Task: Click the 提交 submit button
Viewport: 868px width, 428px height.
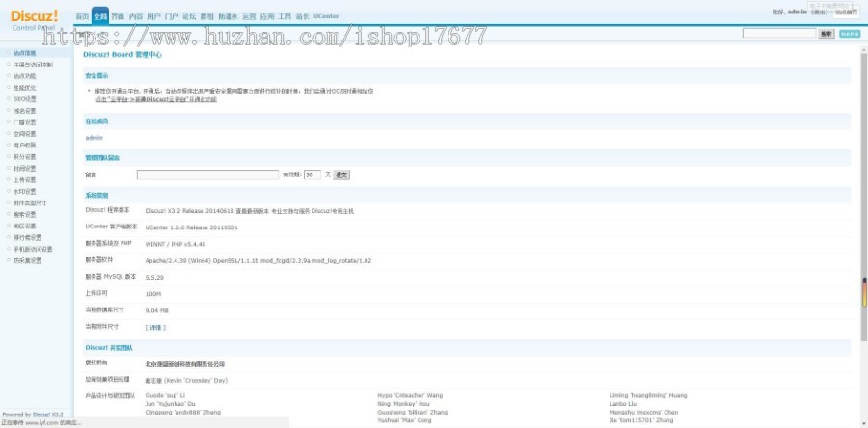Action: [x=341, y=174]
